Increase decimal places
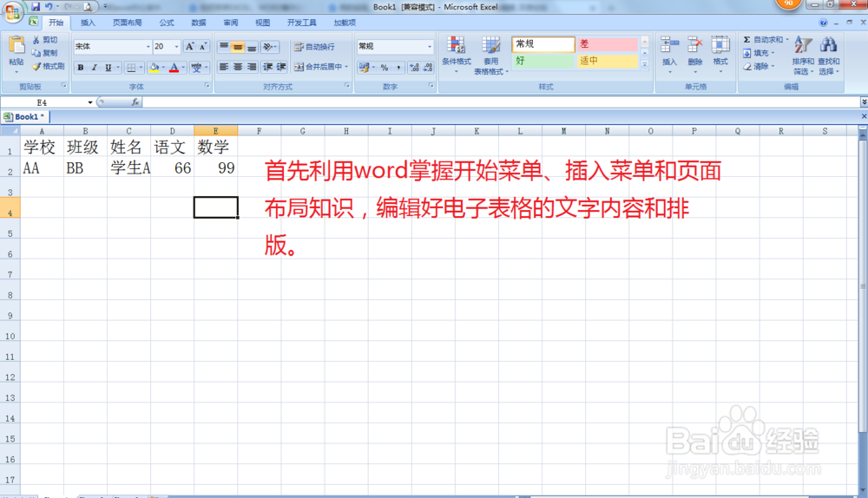 [x=414, y=68]
